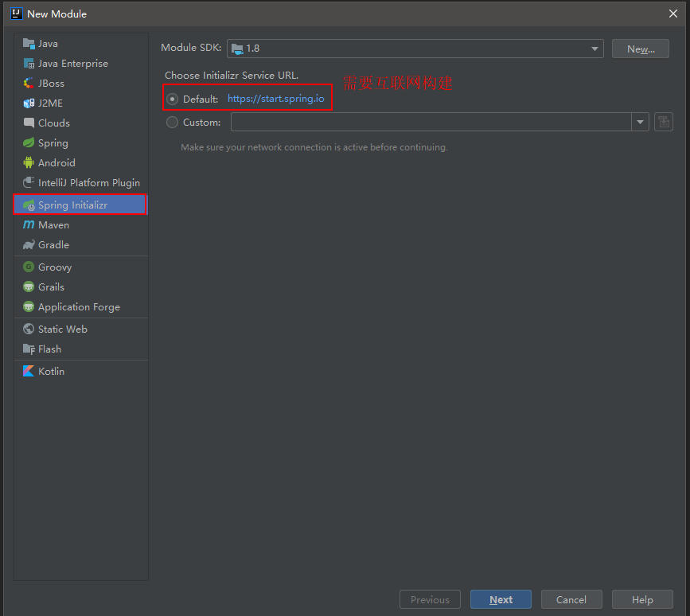Open the start.spring.io link
690x616 pixels.
coord(275,99)
